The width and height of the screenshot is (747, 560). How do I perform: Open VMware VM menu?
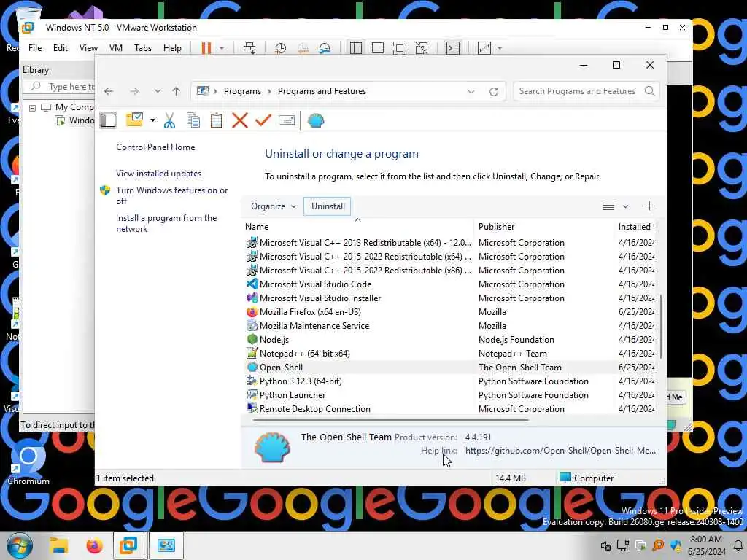point(116,48)
